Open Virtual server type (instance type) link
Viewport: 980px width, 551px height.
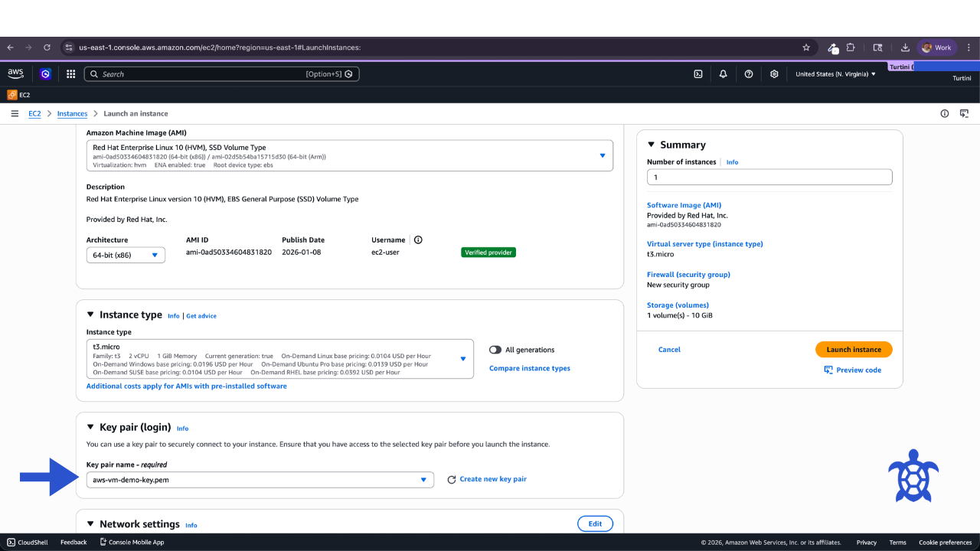coord(704,243)
